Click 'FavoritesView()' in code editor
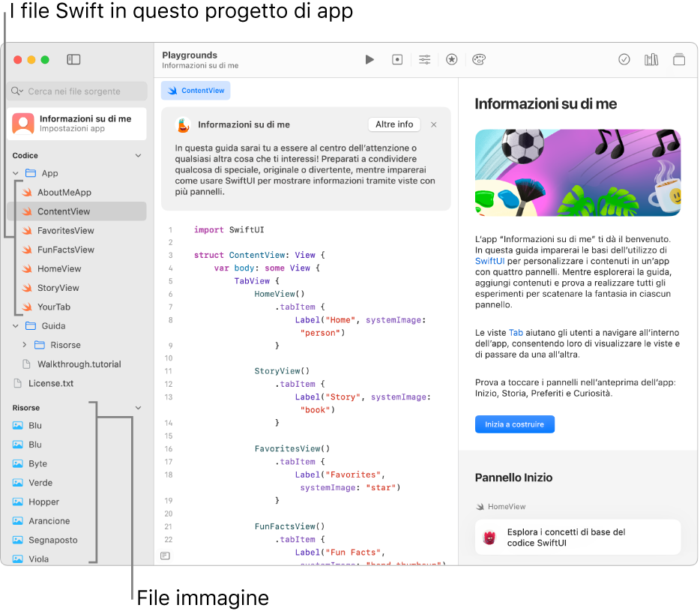 click(292, 448)
